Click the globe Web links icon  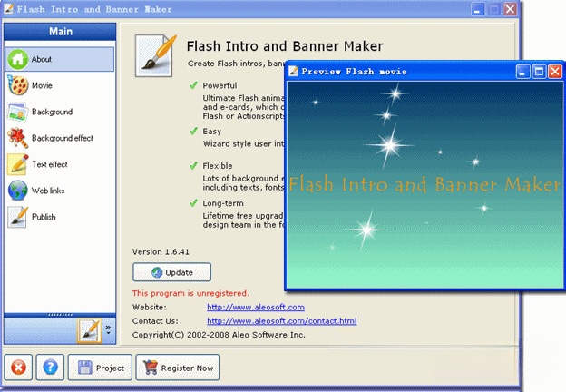pyautogui.click(x=17, y=191)
